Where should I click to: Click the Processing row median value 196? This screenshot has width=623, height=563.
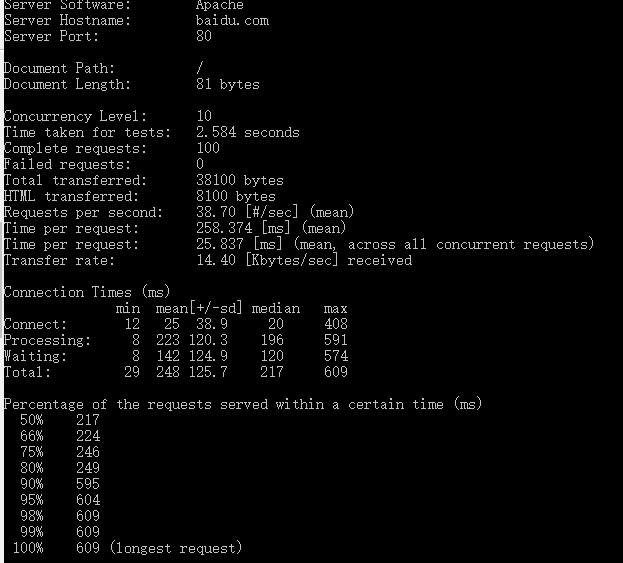coord(272,340)
